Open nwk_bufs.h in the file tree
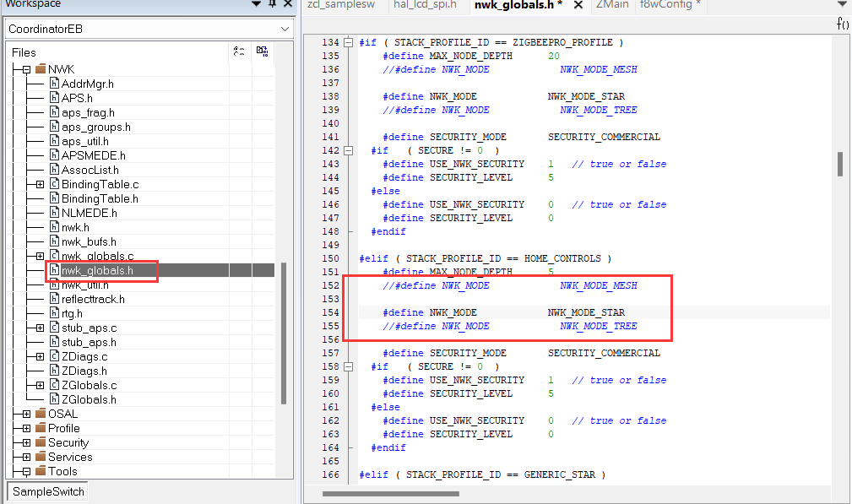The image size is (852, 504). click(x=89, y=241)
